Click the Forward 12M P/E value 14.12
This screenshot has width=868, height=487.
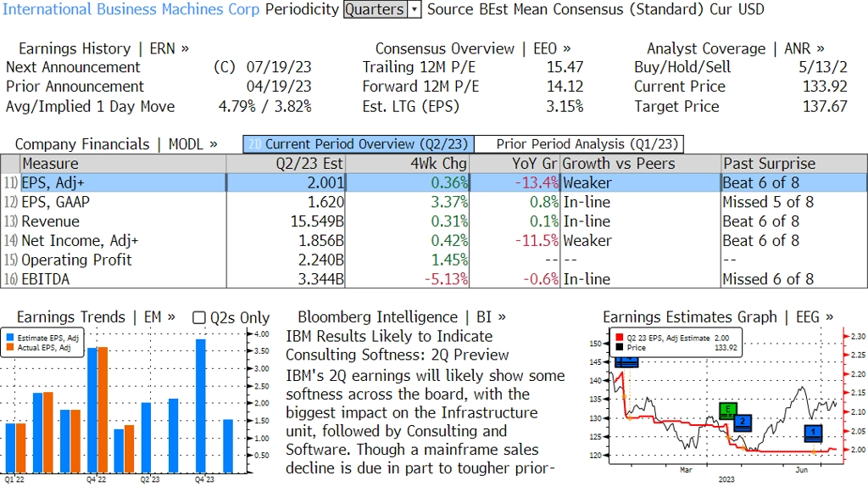[x=565, y=87]
